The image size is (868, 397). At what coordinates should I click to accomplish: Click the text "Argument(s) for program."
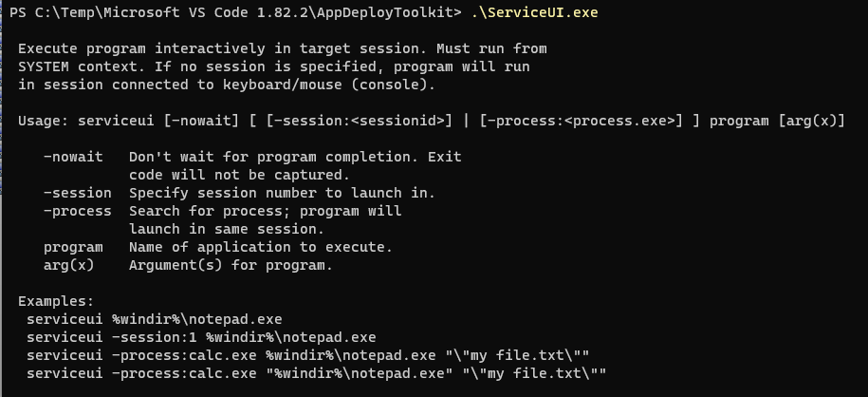[231, 265]
